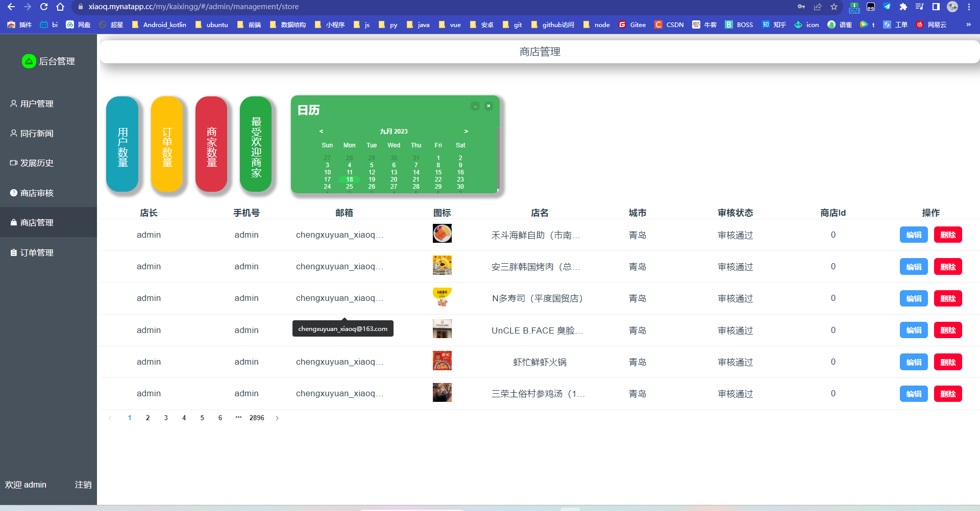
Task: Open 订单管理 sidebar item
Action: pyautogui.click(x=32, y=253)
